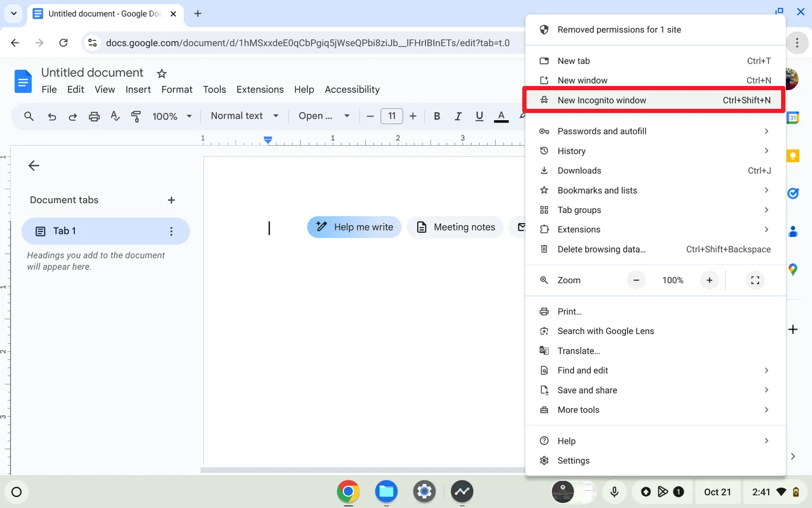Select Tab 1 in document tabs
The image size is (812, 508).
106,231
